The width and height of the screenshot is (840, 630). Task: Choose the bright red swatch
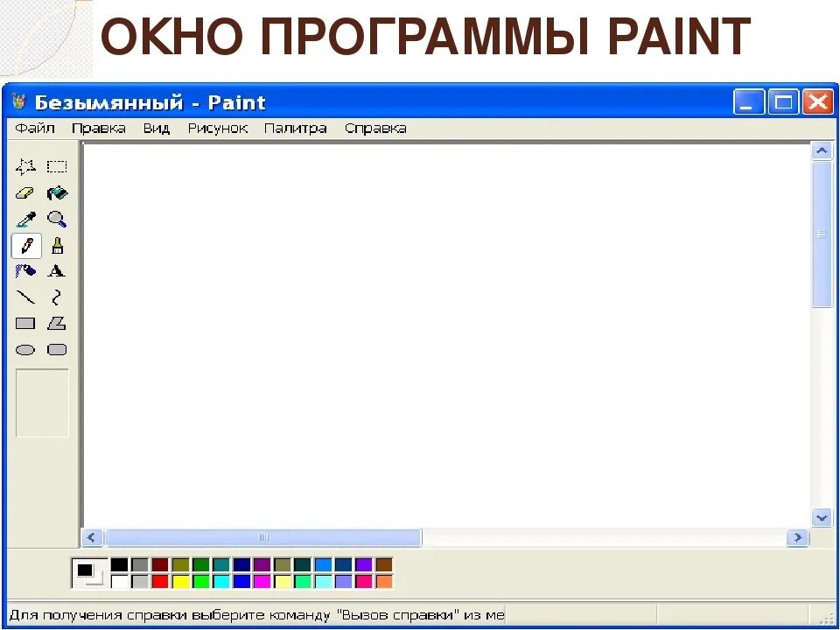[x=160, y=581]
